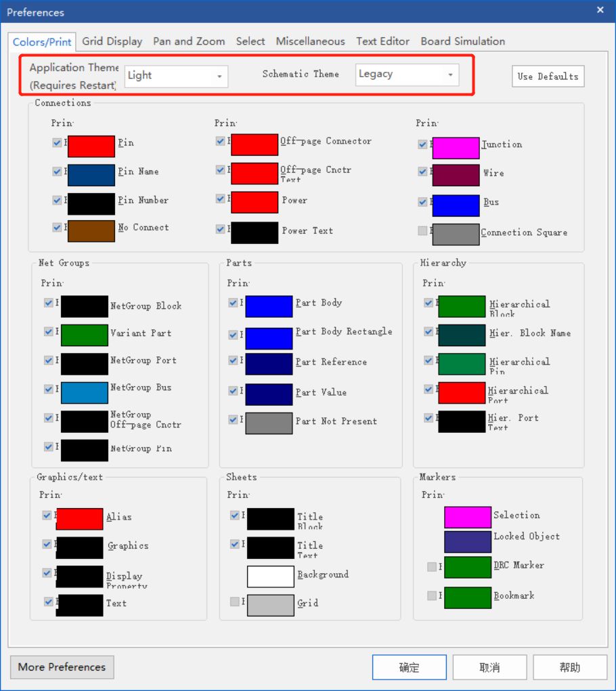616x691 pixels.
Task: Close the Preferences dialog
Action: pos(600,10)
